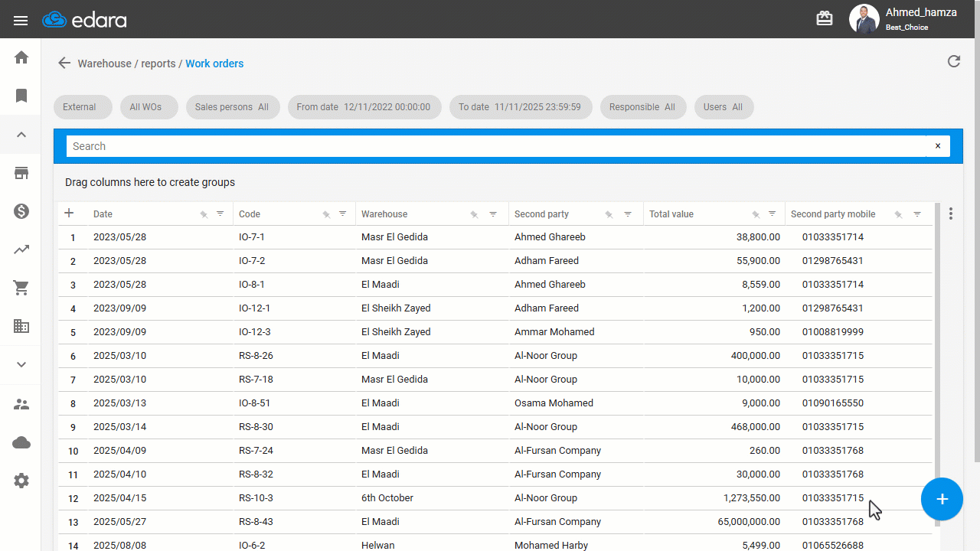The height and width of the screenshot is (551, 980).
Task: Pin the Second party column
Action: 609,214
